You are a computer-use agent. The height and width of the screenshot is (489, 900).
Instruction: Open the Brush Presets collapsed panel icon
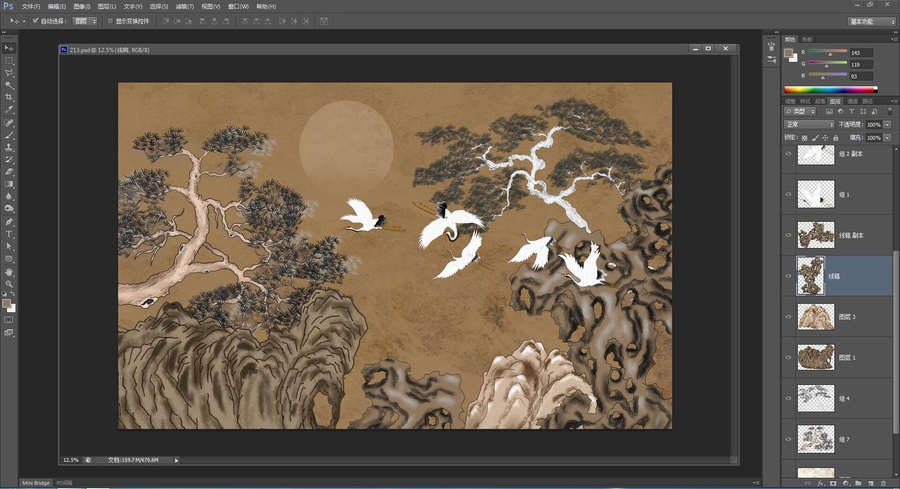pyautogui.click(x=771, y=59)
